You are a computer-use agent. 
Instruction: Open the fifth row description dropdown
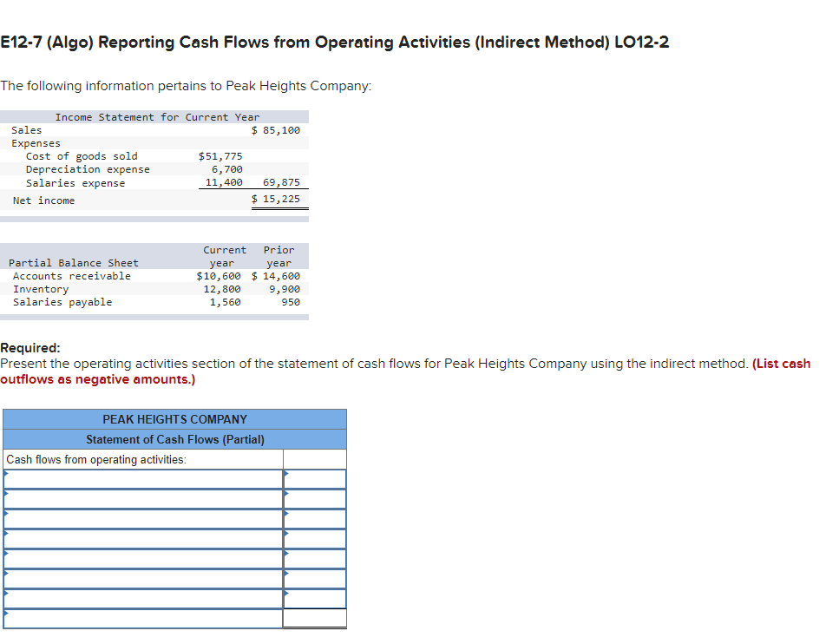pyautogui.click(x=143, y=557)
